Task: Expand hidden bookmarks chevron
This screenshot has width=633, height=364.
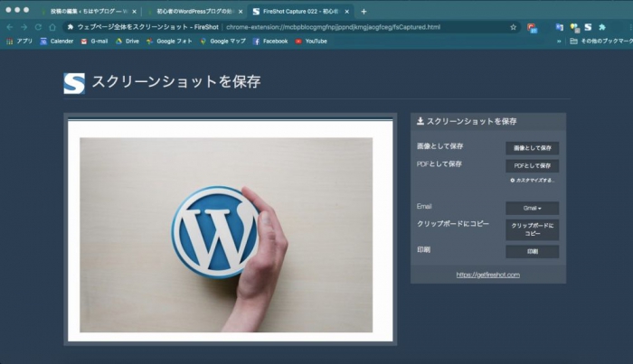Action: [x=559, y=42]
